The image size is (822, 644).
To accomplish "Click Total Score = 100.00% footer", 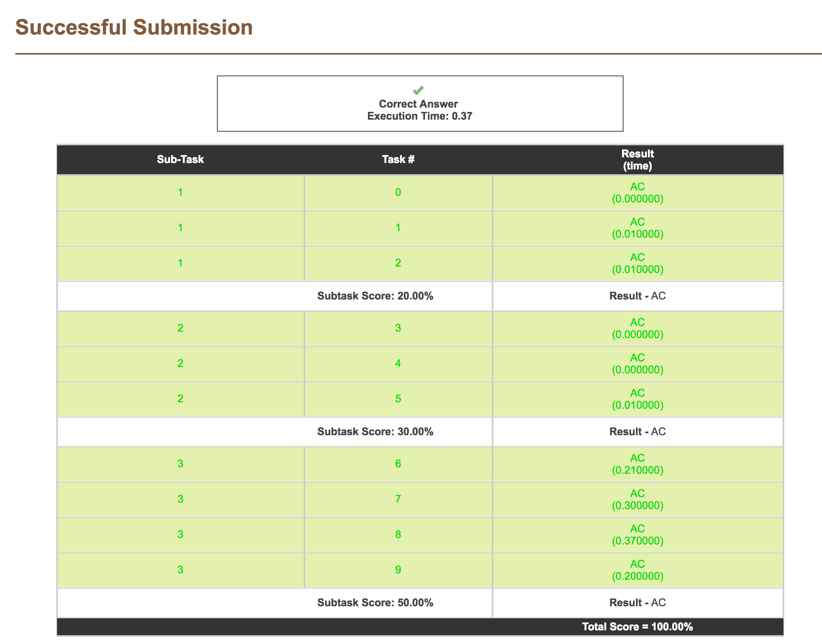I will pyautogui.click(x=637, y=627).
